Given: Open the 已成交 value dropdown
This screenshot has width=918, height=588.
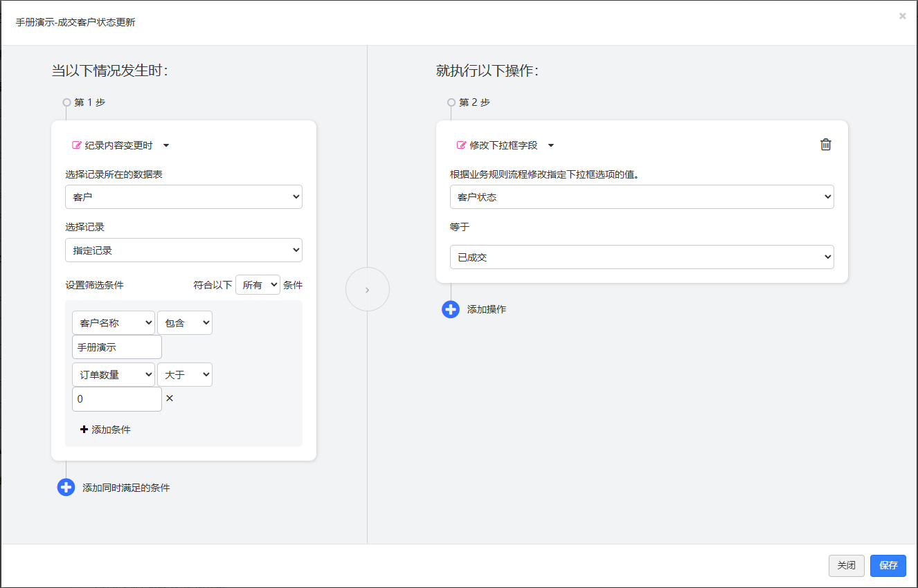Looking at the screenshot, I should click(642, 257).
